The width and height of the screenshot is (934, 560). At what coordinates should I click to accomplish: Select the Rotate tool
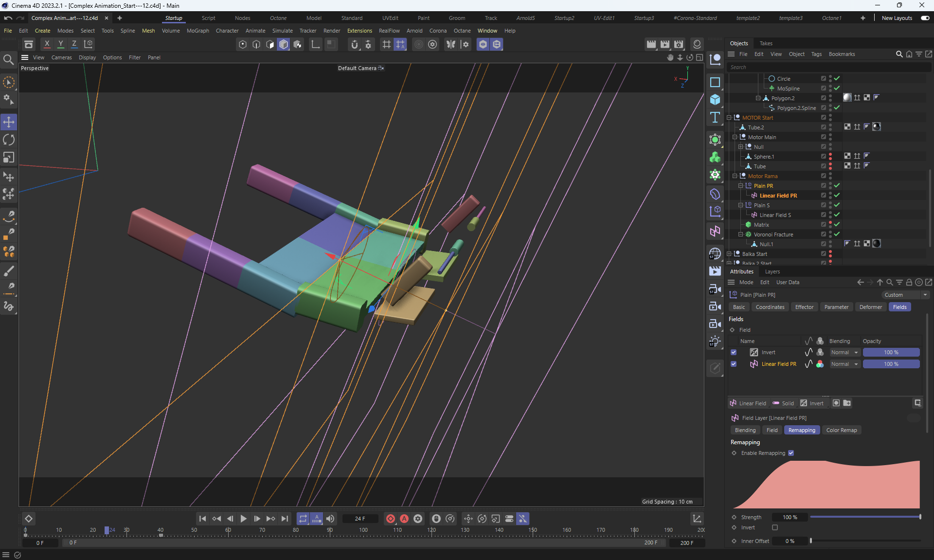[x=9, y=140]
